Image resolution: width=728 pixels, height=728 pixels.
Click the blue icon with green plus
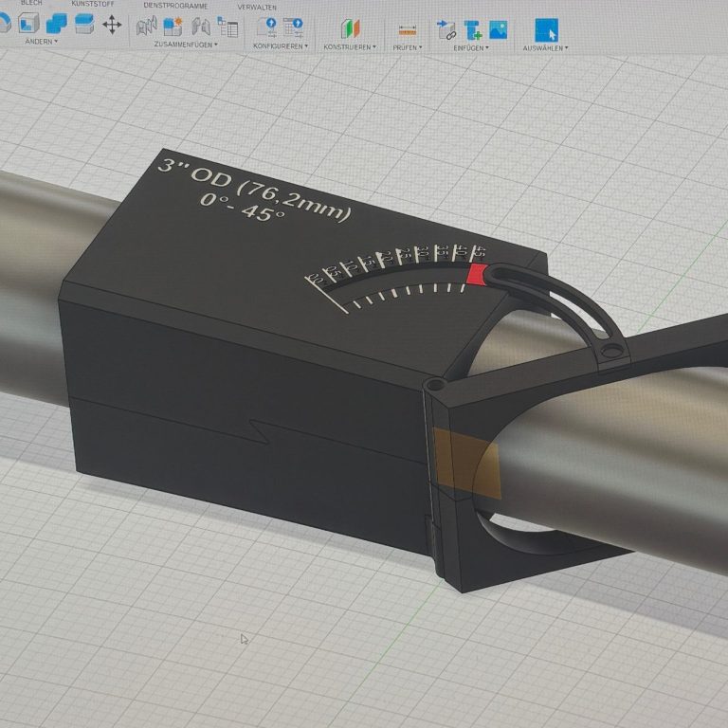pyautogui.click(x=472, y=30)
